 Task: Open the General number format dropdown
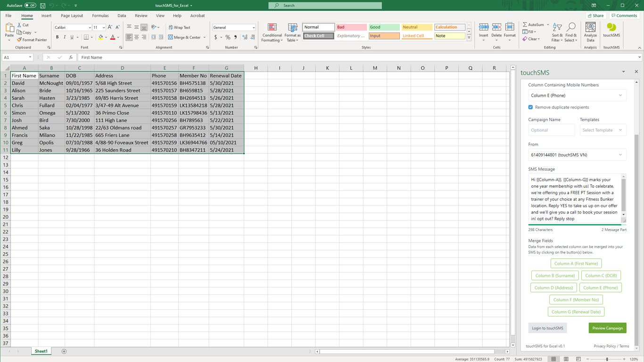[x=254, y=27]
